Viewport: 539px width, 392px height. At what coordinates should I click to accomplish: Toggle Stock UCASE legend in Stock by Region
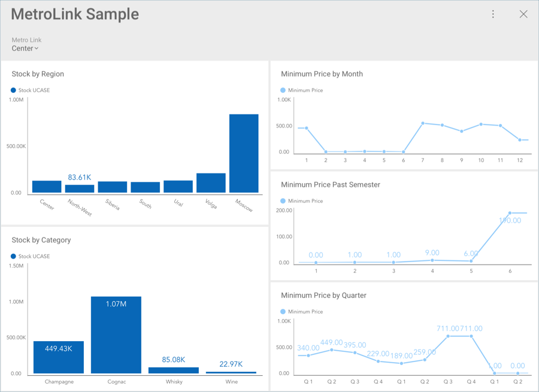tap(31, 90)
